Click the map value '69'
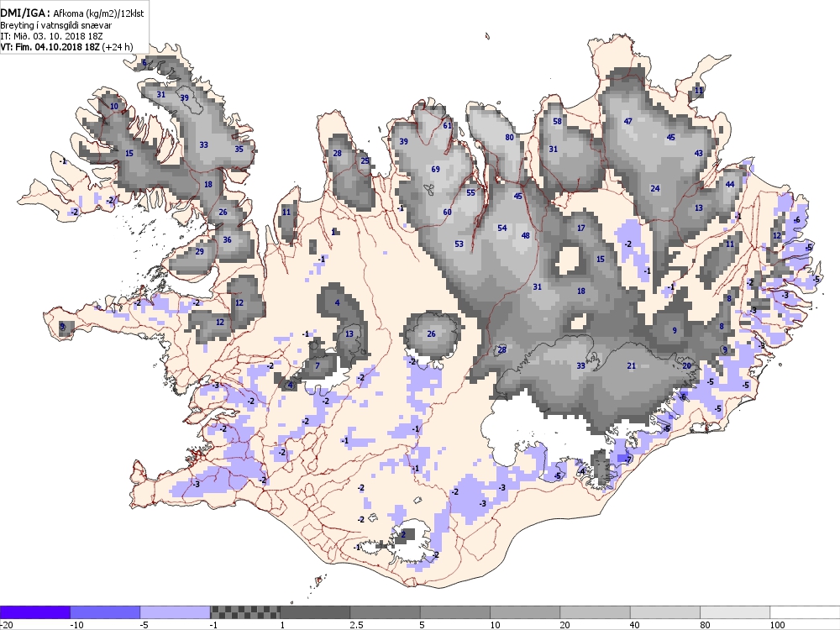Image resolution: width=840 pixels, height=630 pixels. 435,170
